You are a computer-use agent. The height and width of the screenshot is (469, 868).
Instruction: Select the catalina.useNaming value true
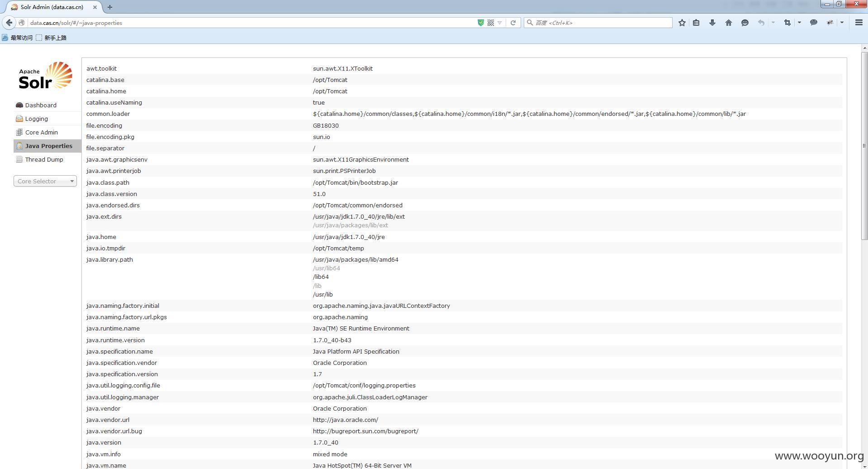319,103
